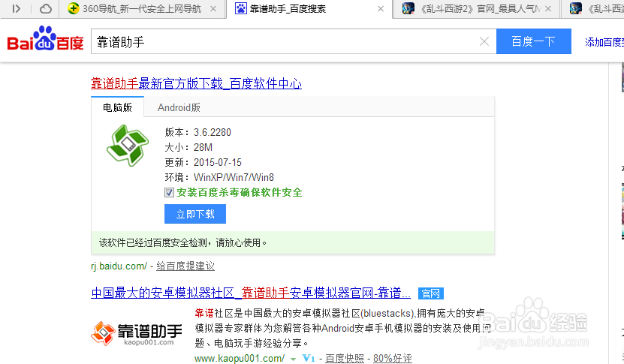The height and width of the screenshot is (364, 624).
Task: Click the sidebar toggle icon in tab bar
Action: [x=16, y=8]
